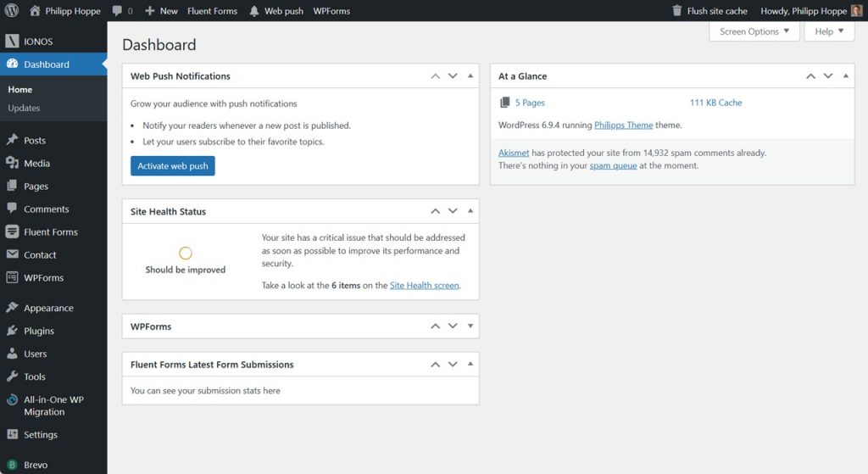Open Howdy, Philipp Hoppe account menu
The image size is (868, 474).
(811, 11)
